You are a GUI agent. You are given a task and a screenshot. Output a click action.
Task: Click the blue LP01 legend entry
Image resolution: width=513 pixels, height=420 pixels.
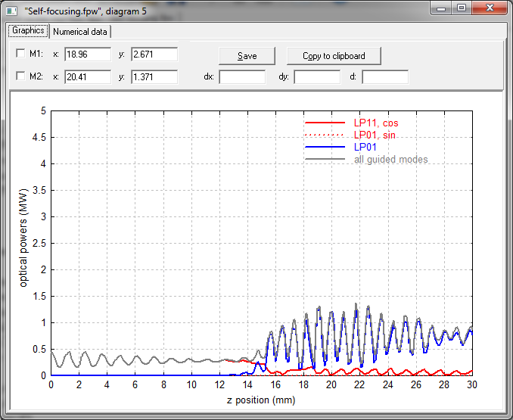click(365, 147)
